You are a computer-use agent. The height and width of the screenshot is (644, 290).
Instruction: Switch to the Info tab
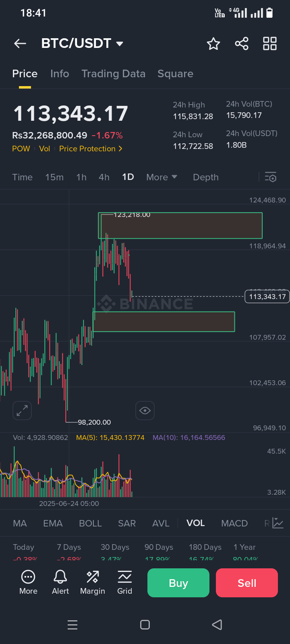click(60, 74)
